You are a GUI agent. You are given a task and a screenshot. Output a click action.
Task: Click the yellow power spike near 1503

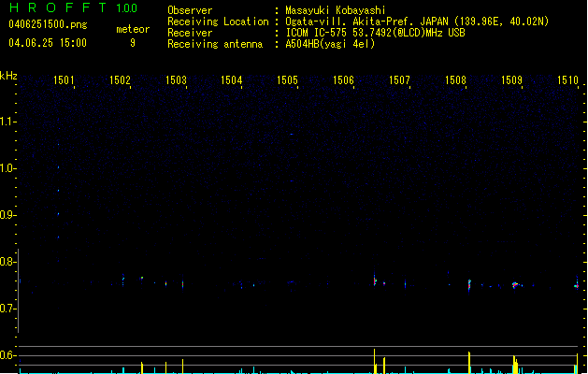click(182, 367)
